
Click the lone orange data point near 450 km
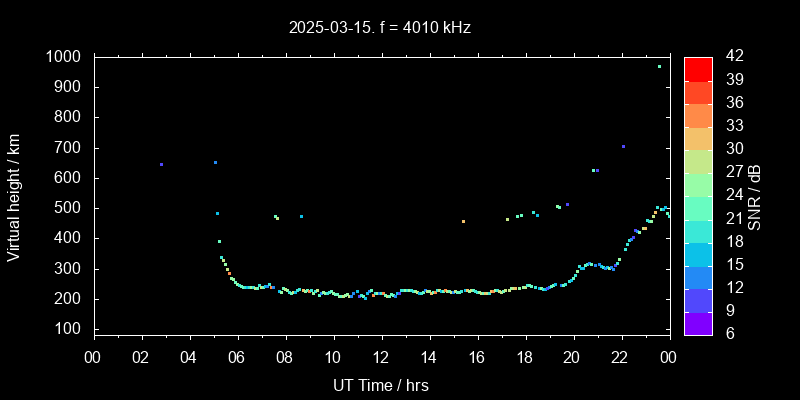(x=463, y=221)
